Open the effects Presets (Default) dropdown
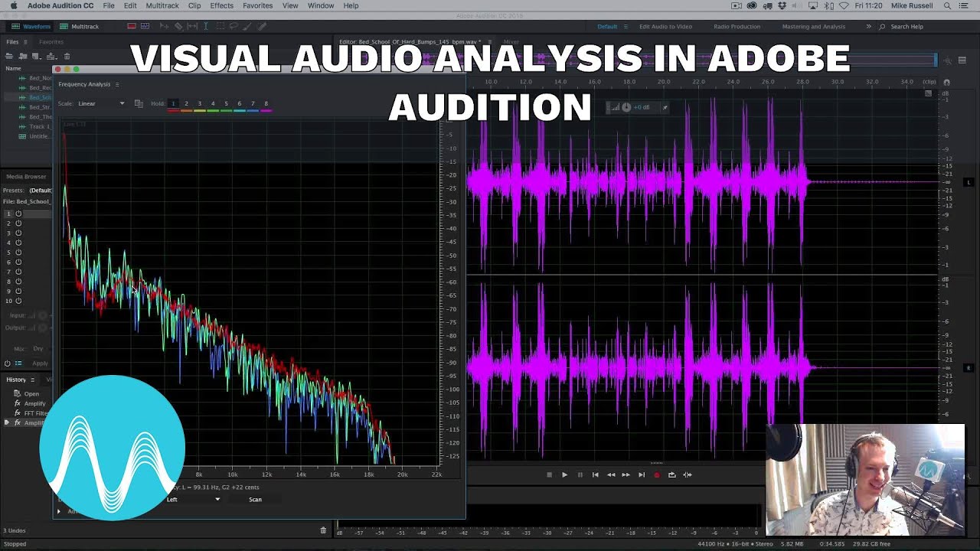The height and width of the screenshot is (551, 980). 40,190
